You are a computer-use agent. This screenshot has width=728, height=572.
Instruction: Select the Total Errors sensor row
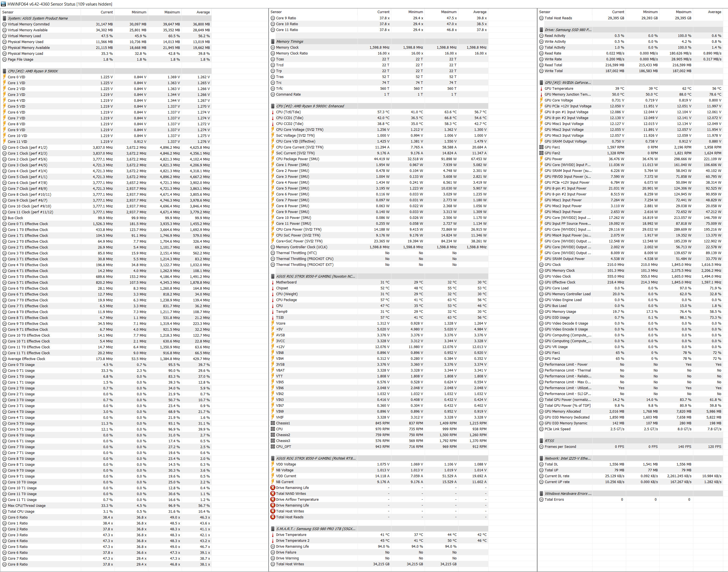coord(554,499)
